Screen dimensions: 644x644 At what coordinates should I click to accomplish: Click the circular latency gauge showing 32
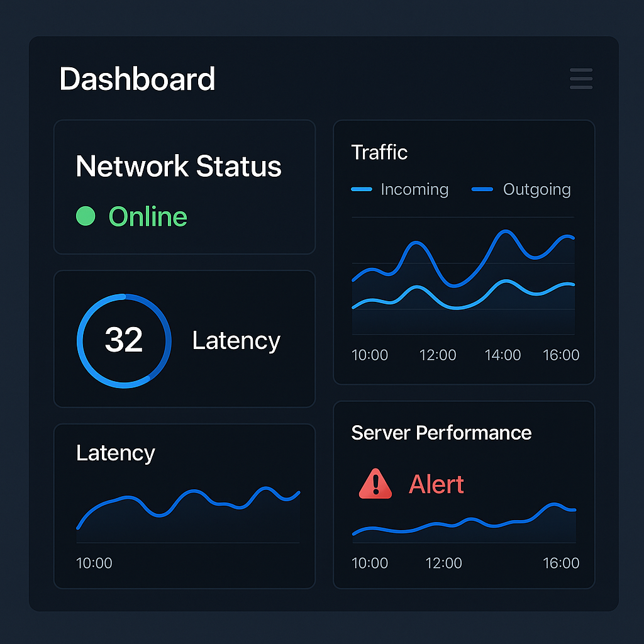124,340
